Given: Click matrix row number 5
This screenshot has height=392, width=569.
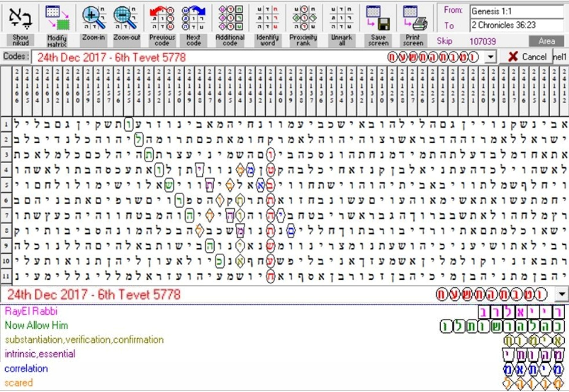Looking at the screenshot, I should [6, 185].
